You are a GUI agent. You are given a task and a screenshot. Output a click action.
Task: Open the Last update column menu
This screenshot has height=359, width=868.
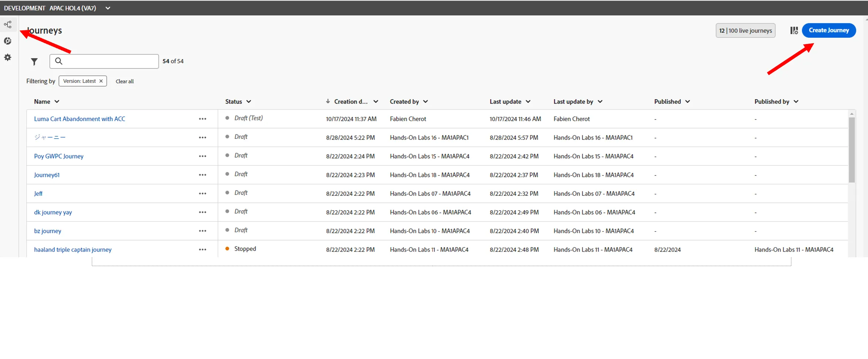[528, 101]
